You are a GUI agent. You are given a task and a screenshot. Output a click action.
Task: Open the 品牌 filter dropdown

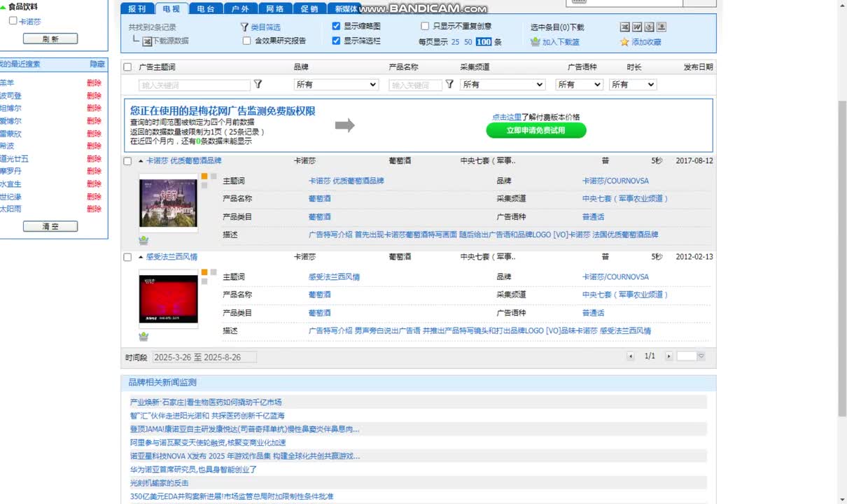click(x=336, y=84)
